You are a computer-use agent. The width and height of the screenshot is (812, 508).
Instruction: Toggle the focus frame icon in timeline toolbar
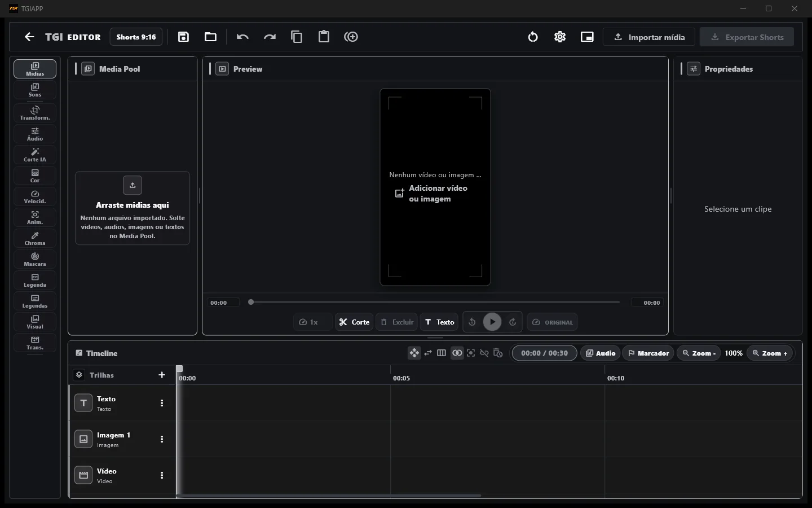pos(471,353)
